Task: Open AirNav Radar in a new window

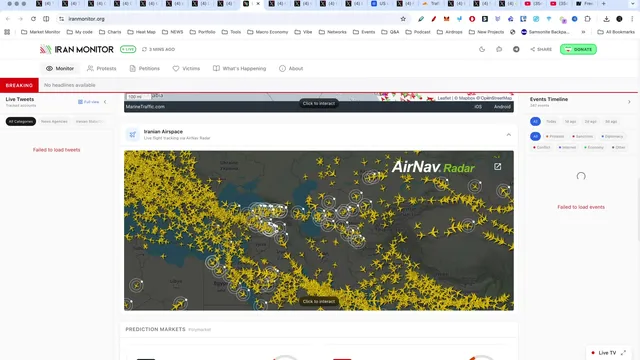Action: (497, 167)
